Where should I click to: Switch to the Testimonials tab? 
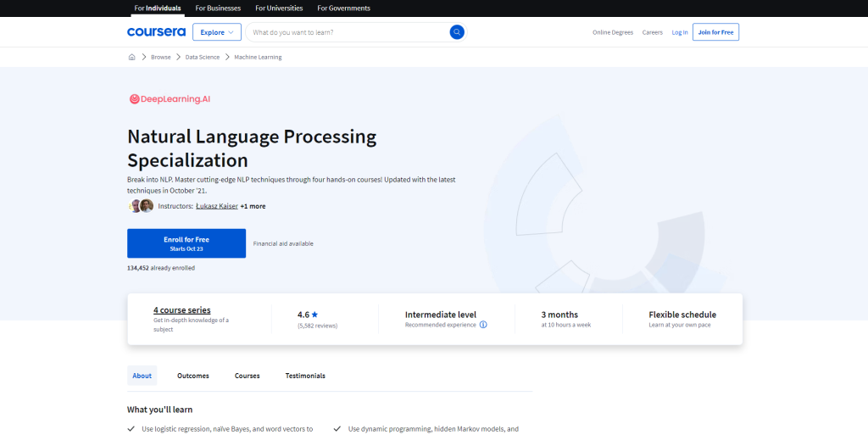pos(305,376)
